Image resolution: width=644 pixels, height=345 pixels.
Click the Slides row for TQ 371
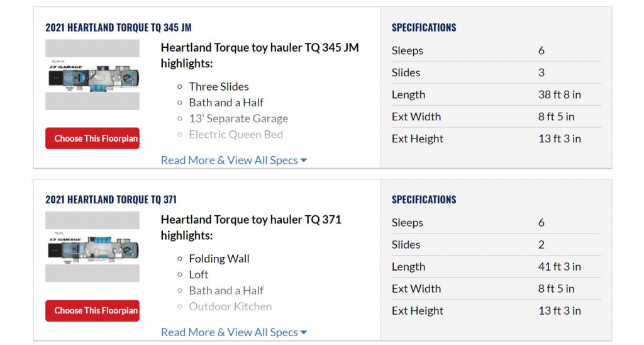[x=496, y=245]
